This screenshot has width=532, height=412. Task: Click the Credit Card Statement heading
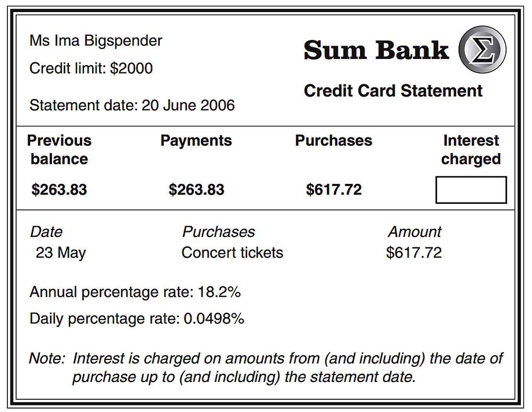click(393, 91)
